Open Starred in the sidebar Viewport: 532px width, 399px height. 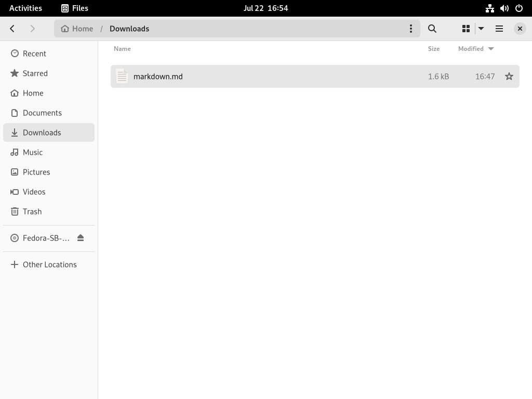pyautogui.click(x=49, y=73)
